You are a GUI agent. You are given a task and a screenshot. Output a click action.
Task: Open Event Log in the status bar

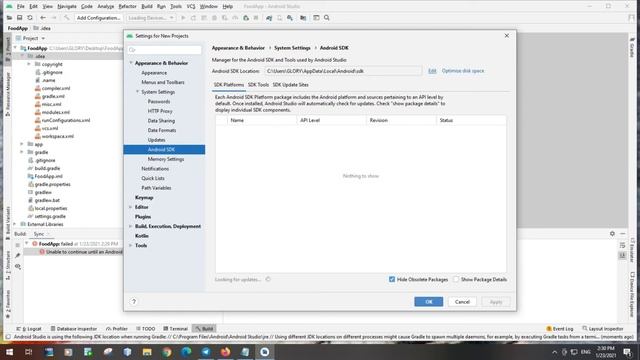pyautogui.click(x=559, y=329)
